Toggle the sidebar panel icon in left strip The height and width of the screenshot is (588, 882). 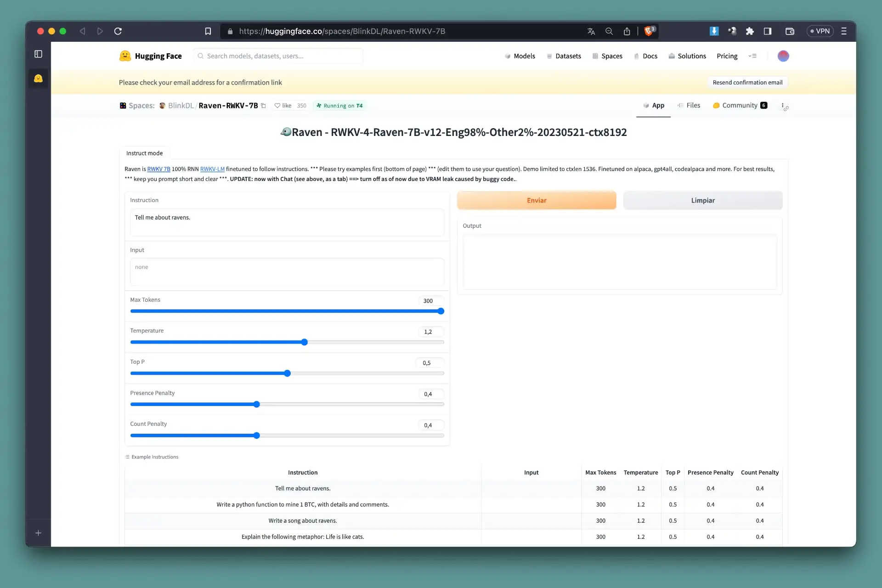point(38,54)
